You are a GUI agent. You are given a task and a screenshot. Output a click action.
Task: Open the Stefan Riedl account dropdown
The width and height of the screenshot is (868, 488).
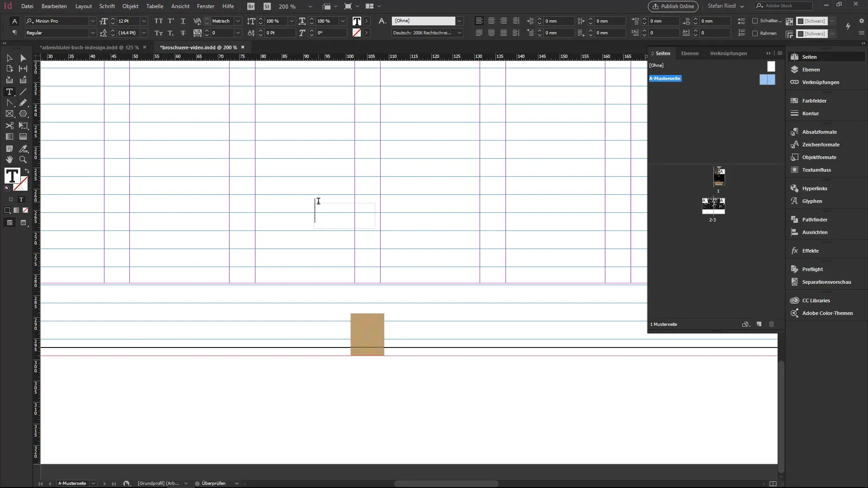pyautogui.click(x=726, y=6)
